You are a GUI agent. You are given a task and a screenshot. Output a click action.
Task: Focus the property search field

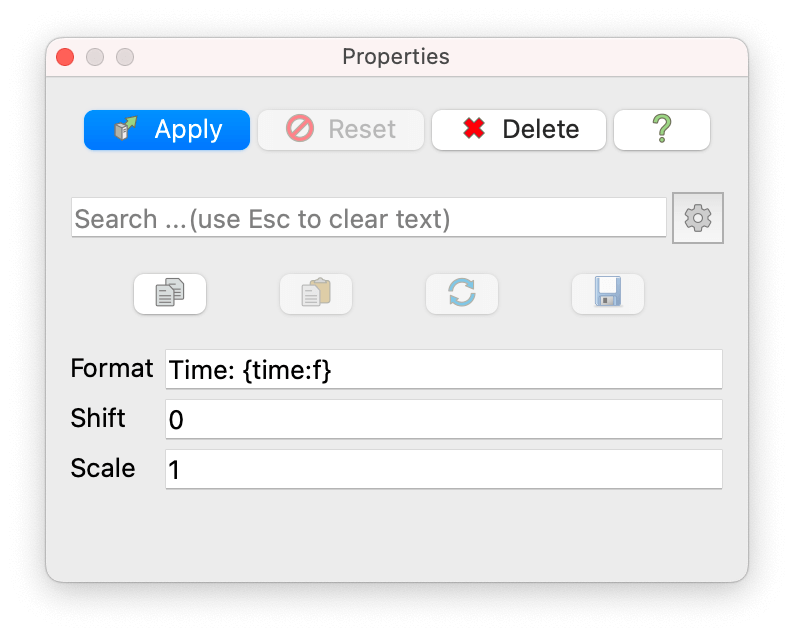tap(368, 218)
